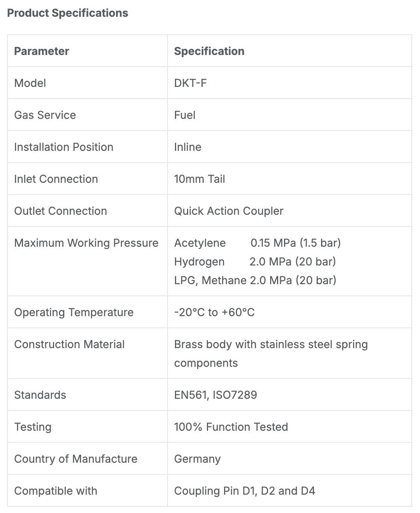Select the Brass body construction material text
Viewport: 420px width, 513px height.
coord(271,354)
